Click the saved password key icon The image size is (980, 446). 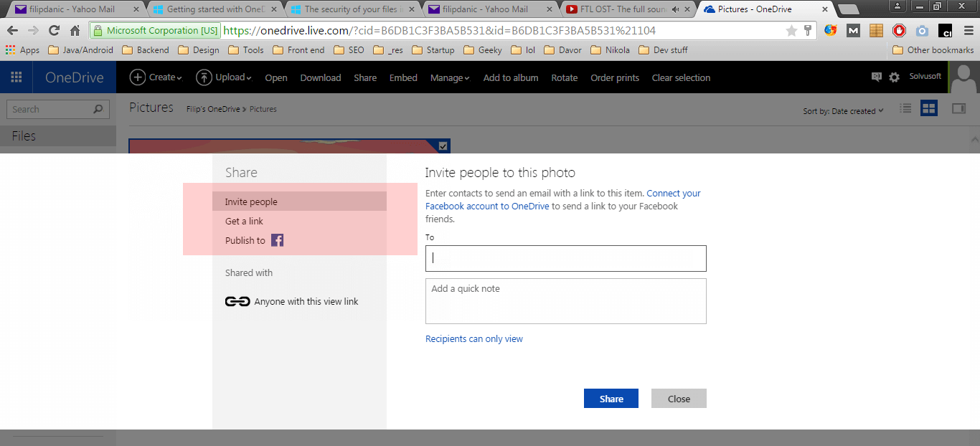pos(808,31)
